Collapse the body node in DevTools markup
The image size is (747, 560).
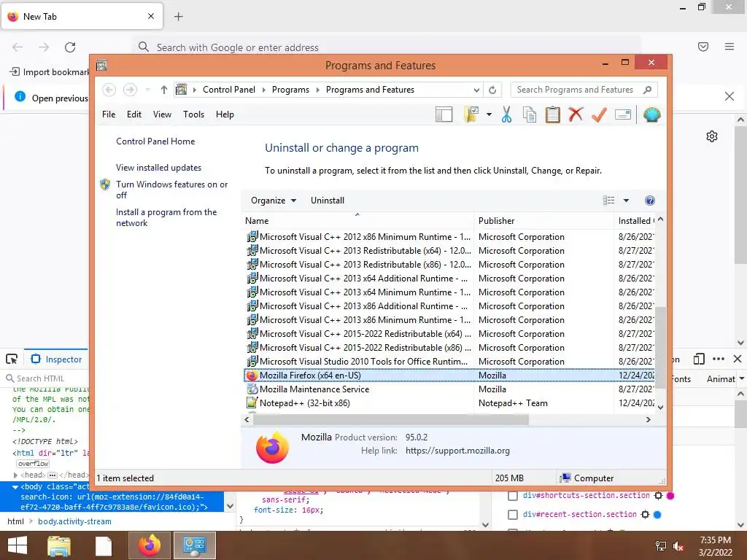(x=15, y=487)
